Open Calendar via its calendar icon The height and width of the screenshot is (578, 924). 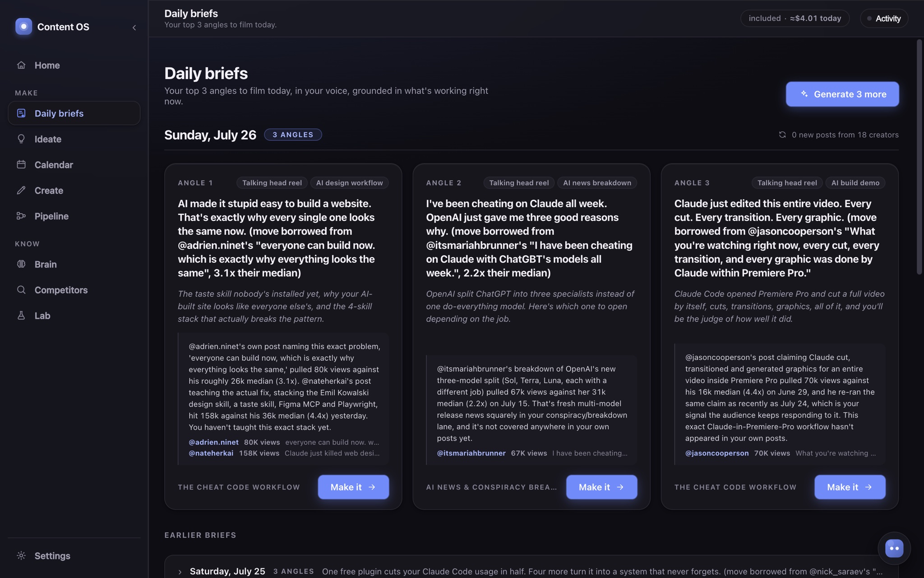(21, 165)
